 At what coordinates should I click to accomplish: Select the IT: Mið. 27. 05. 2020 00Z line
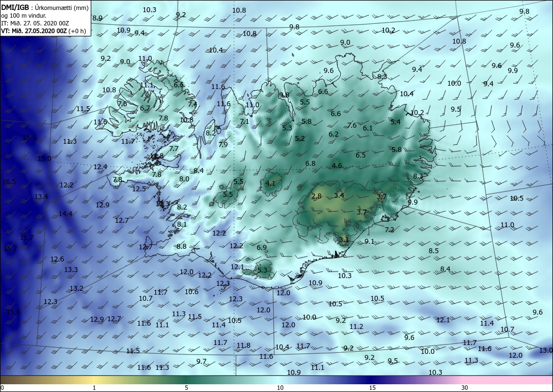(x=35, y=23)
